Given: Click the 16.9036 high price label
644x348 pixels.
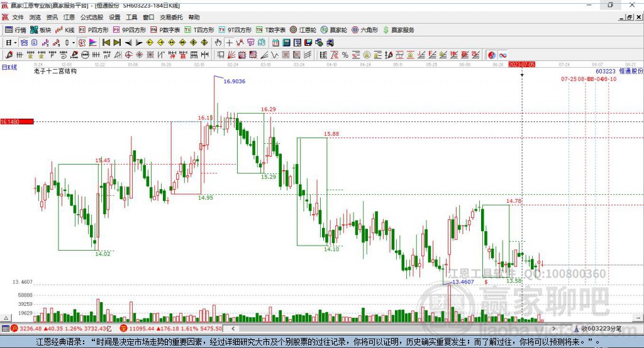Looking at the screenshot, I should tap(234, 81).
